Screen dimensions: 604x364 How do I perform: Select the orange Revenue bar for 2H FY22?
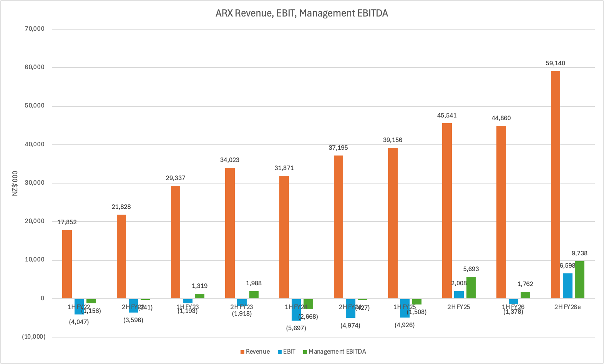pyautogui.click(x=121, y=256)
